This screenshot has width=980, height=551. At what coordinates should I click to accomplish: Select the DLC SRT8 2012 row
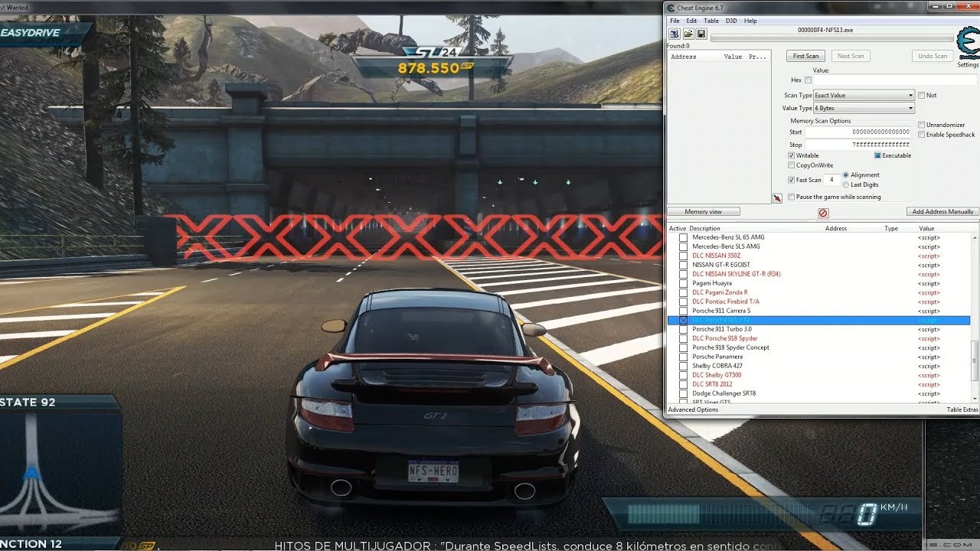(818, 384)
